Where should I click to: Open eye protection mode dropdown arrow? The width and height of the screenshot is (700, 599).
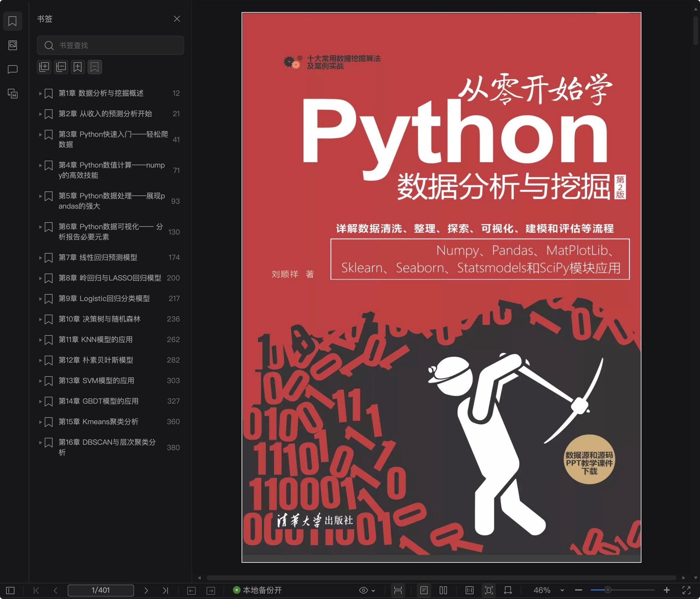click(x=373, y=591)
